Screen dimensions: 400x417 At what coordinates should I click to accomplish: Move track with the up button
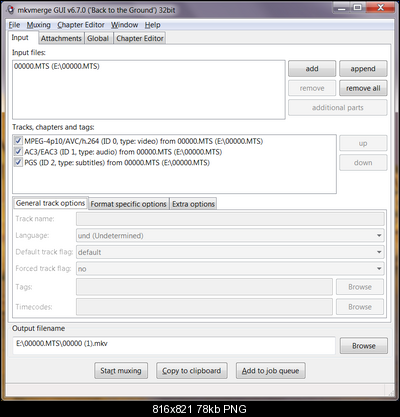pos(363,143)
